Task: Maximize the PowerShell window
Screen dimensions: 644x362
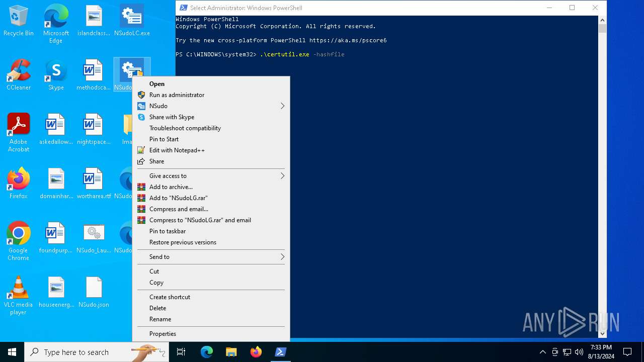Action: coord(572,8)
